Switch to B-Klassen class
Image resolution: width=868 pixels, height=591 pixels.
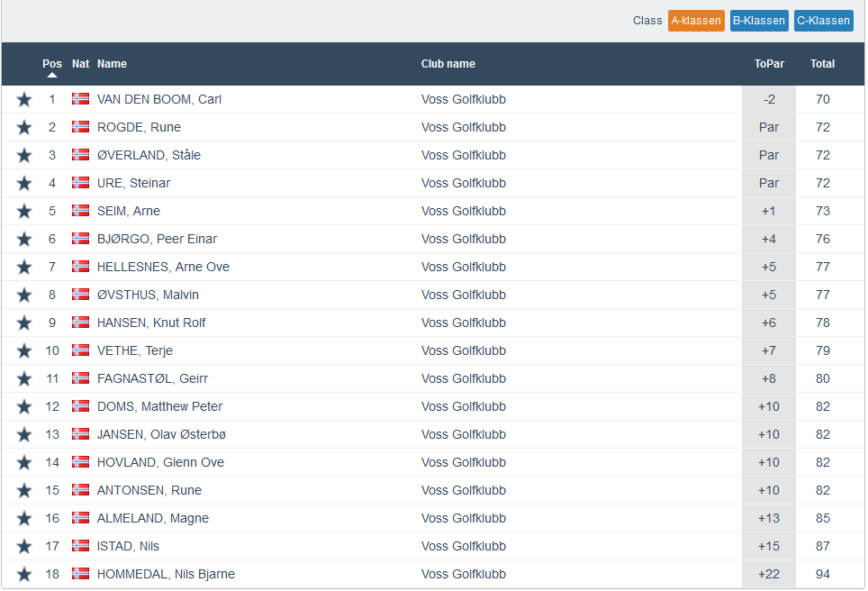click(x=758, y=21)
